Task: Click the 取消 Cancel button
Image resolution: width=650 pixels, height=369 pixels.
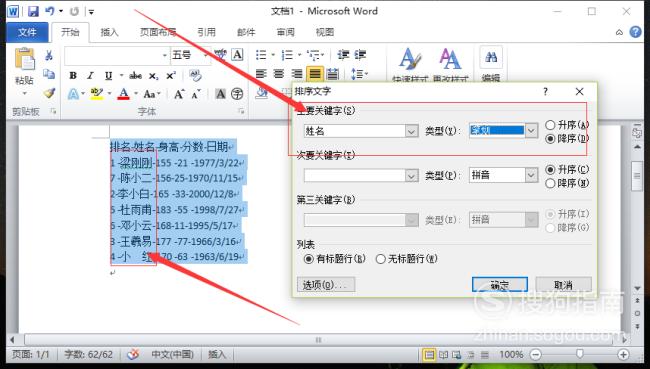Action: (563, 285)
